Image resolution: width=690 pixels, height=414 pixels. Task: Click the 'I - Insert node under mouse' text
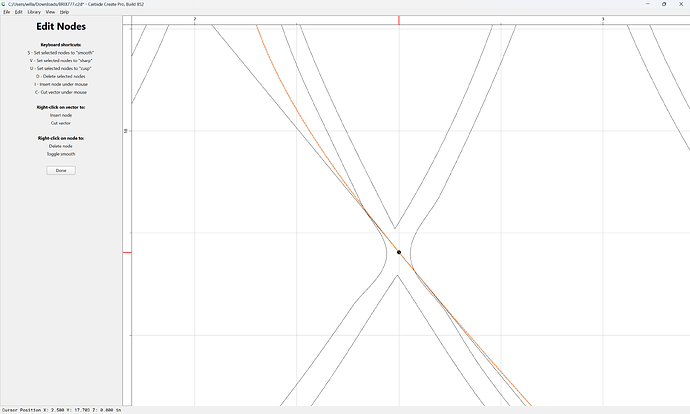[x=61, y=84]
